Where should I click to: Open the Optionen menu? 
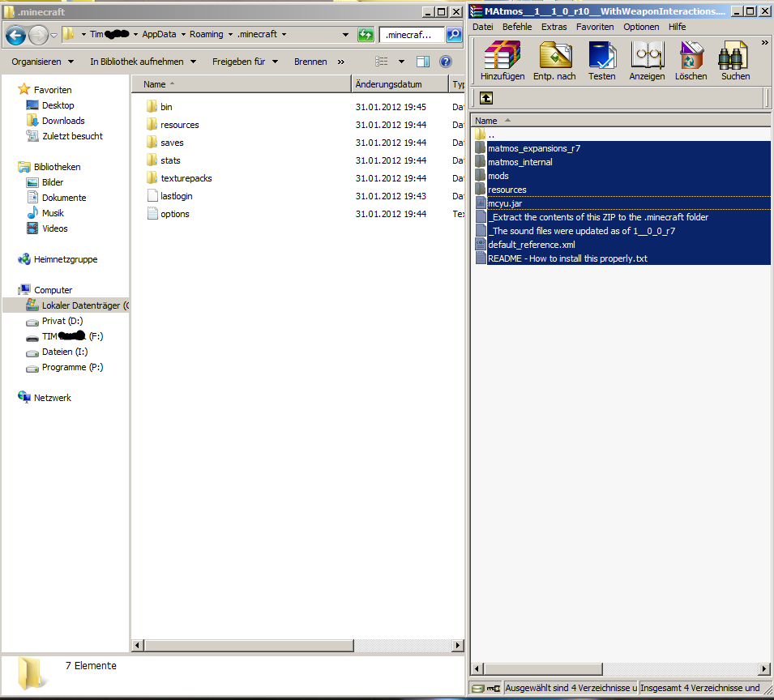pos(641,27)
